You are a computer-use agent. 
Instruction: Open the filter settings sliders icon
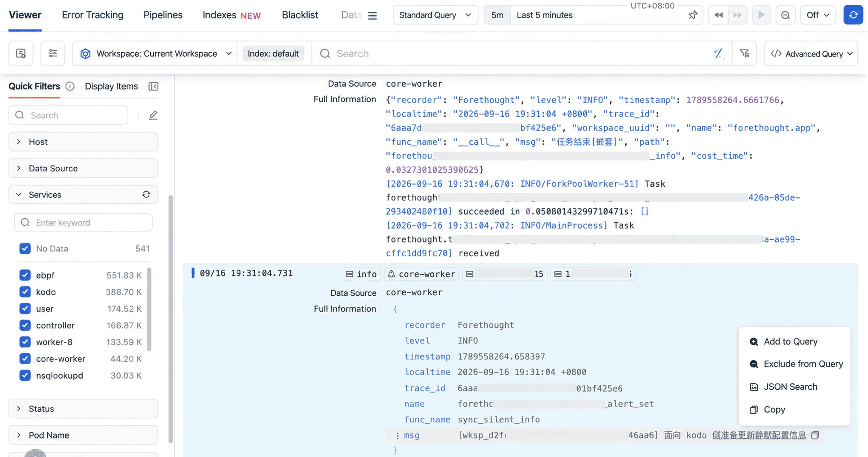pos(53,53)
